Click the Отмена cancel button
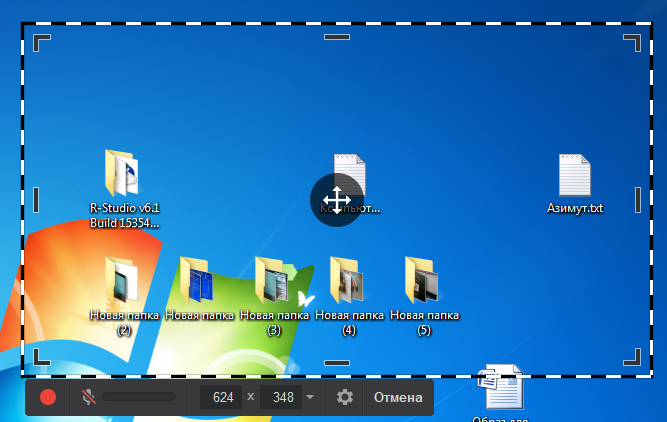 click(x=398, y=397)
